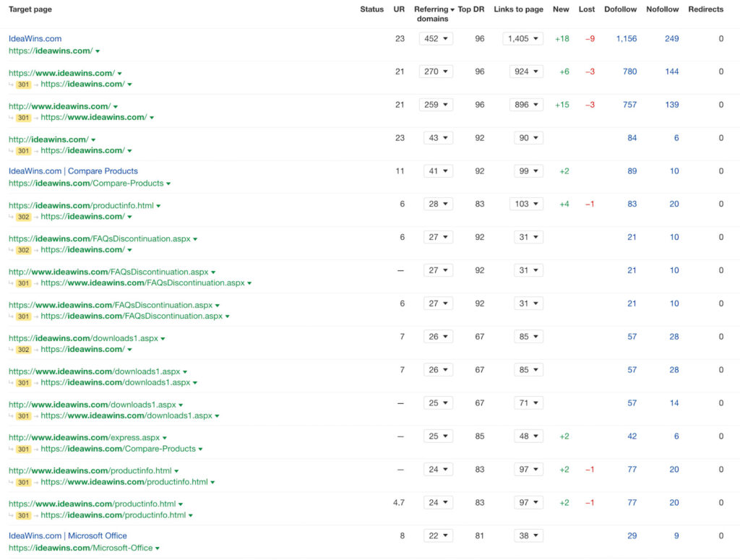Viewport: 740px width, 560px height.
Task: Click the Redirects column header
Action: pos(705,9)
